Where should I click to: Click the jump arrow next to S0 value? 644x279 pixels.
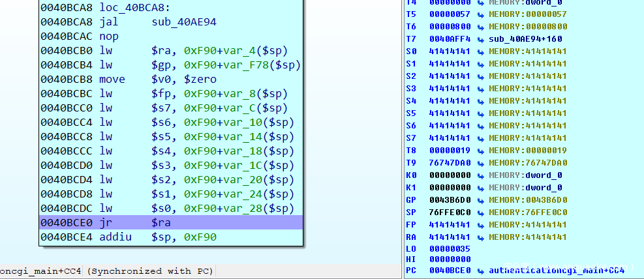(x=481, y=51)
